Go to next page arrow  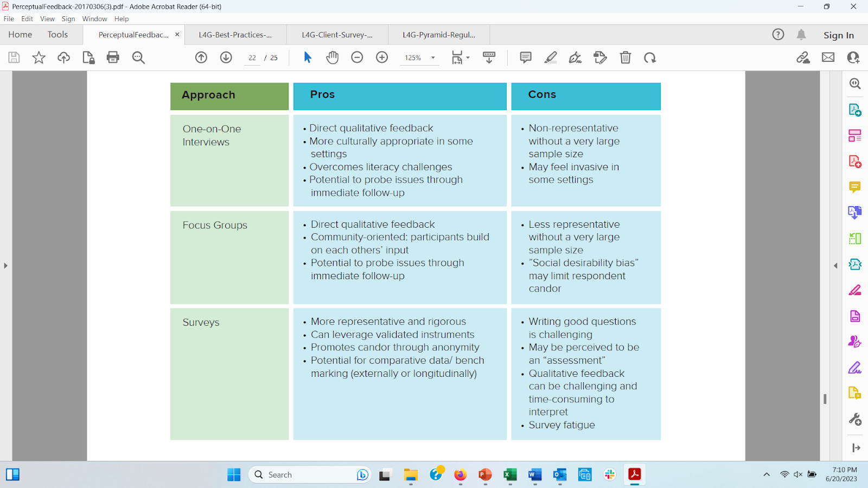click(x=226, y=57)
